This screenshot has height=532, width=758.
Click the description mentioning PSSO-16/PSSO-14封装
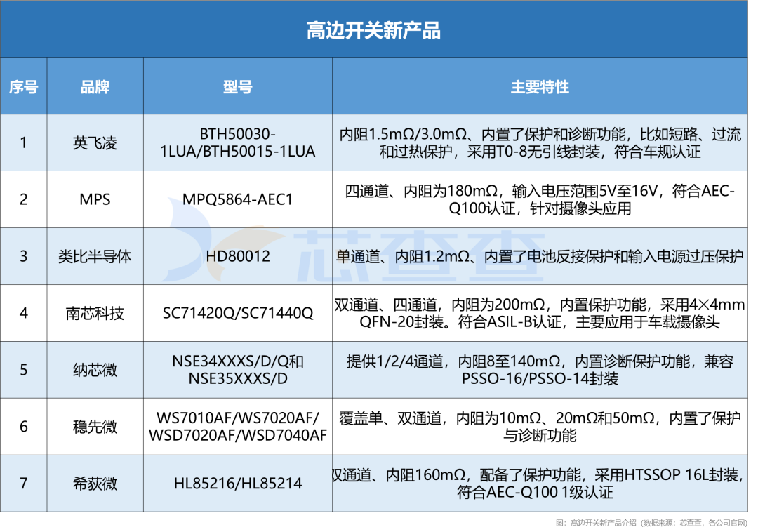click(540, 370)
